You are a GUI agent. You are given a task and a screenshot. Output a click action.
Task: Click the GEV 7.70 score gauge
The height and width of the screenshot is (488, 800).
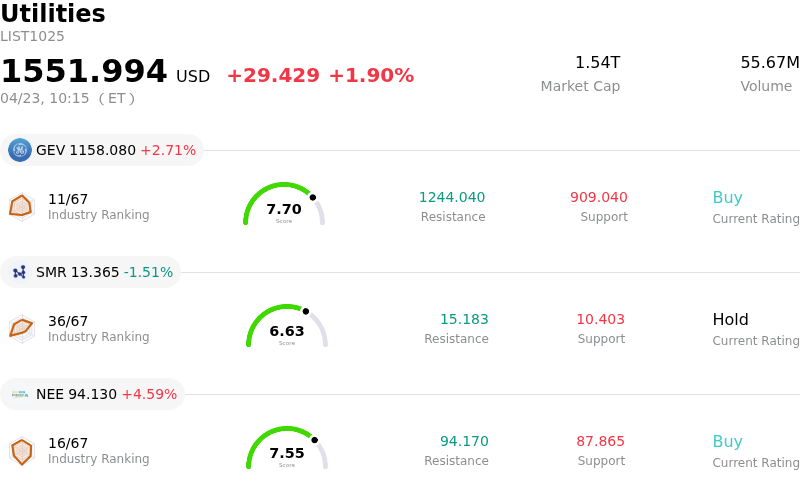(x=284, y=206)
